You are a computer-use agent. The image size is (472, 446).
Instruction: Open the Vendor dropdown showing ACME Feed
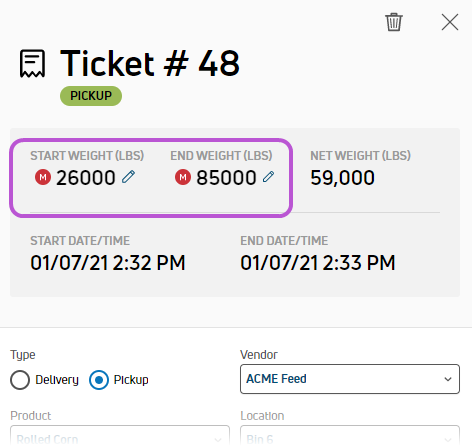pyautogui.click(x=350, y=379)
